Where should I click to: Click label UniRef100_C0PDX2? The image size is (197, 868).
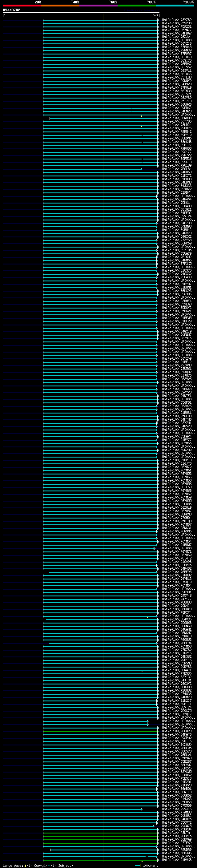(177, 108)
